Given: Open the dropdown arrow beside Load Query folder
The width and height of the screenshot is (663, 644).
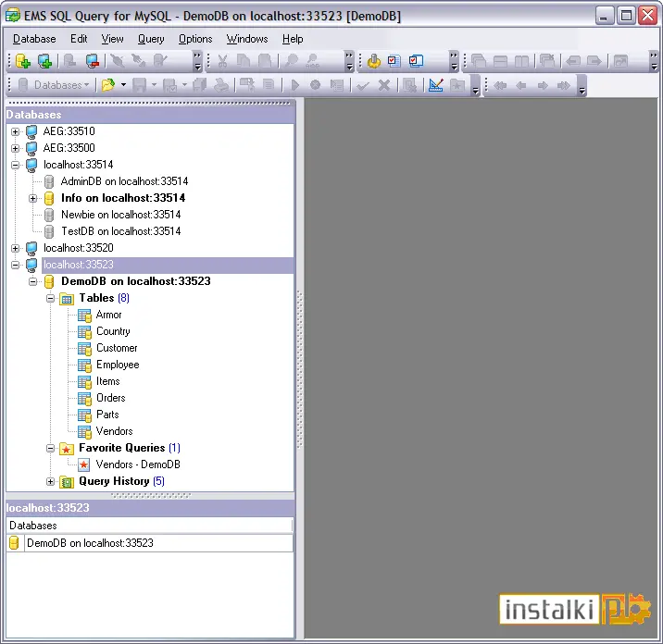Looking at the screenshot, I should pyautogui.click(x=123, y=85).
